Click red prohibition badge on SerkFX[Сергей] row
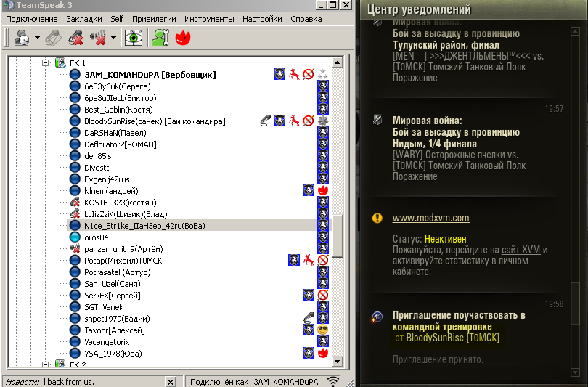The height and width of the screenshot is (387, 588). [x=323, y=295]
